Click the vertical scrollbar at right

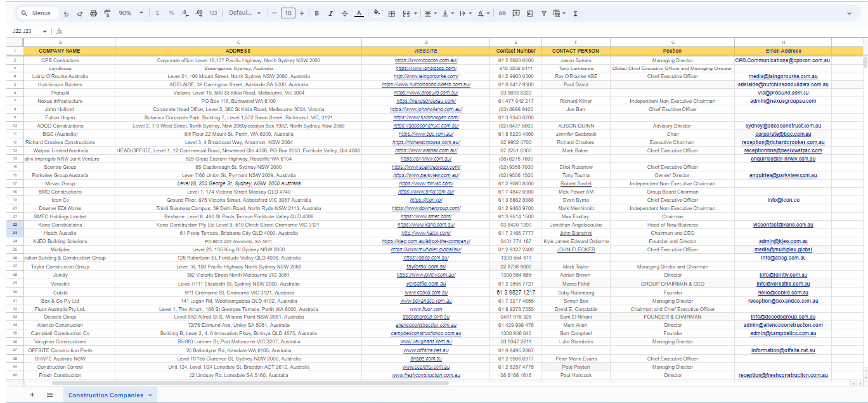(x=865, y=62)
